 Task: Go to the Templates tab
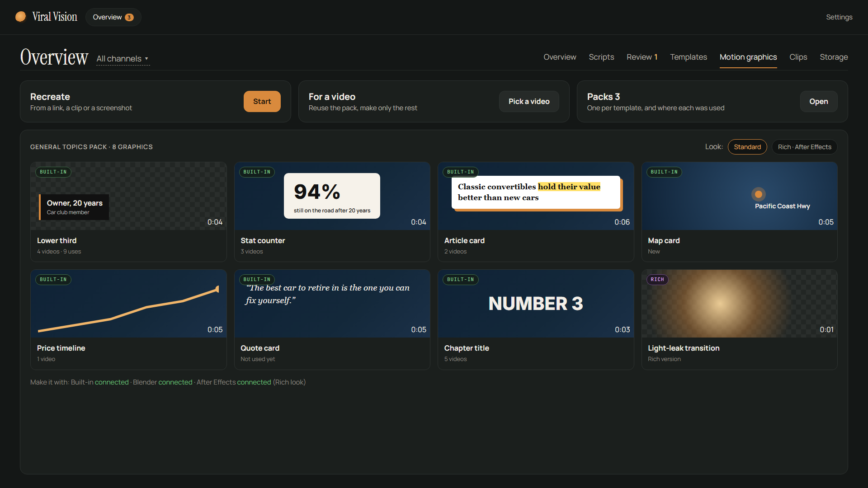coord(688,57)
